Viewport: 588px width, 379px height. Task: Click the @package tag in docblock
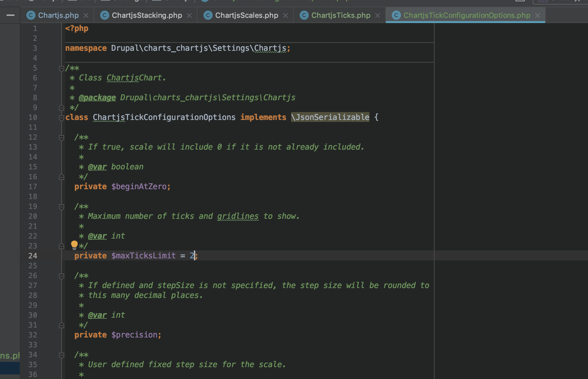[x=97, y=97]
